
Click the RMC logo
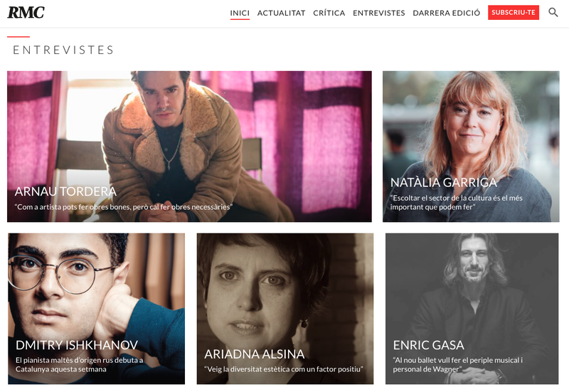coord(26,12)
